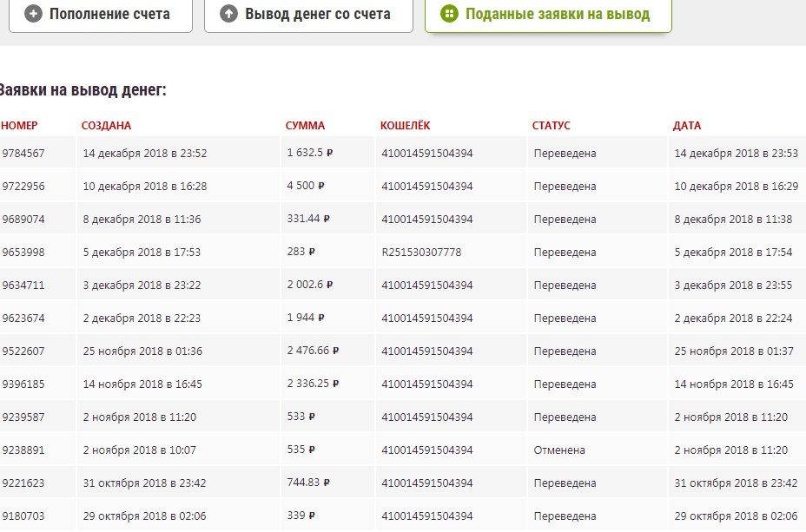This screenshot has height=532, width=806.
Task: Click the КОШЕЛЁК column header
Action: coord(405,126)
